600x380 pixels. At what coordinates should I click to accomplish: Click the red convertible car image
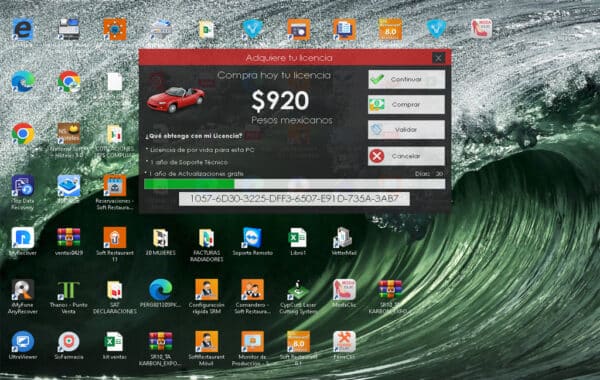(176, 99)
